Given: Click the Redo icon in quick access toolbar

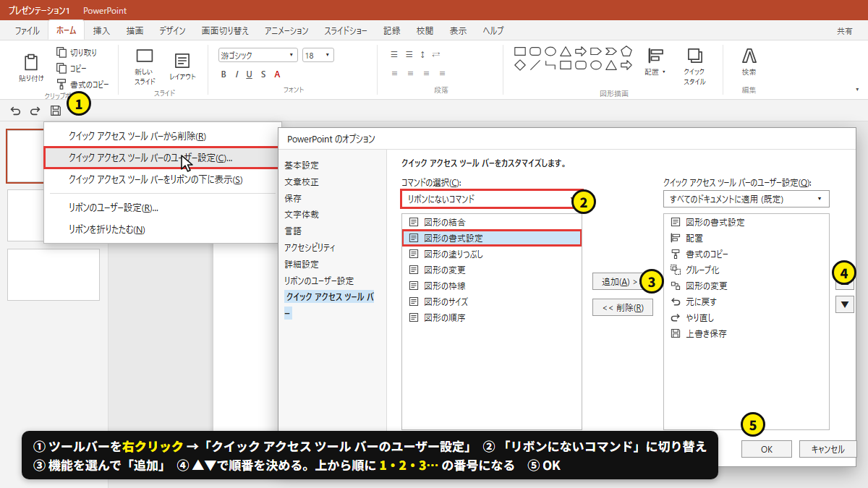Looking at the screenshot, I should (x=35, y=111).
